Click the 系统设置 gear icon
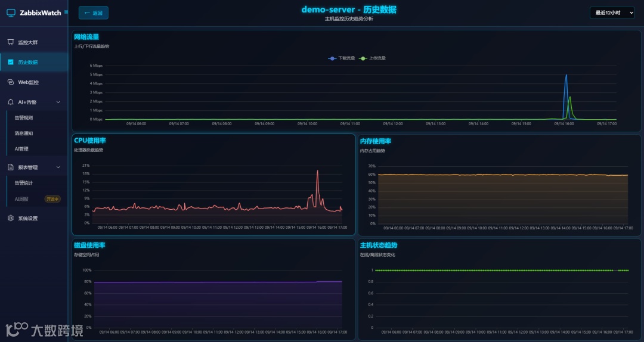The height and width of the screenshot is (342, 644). (x=11, y=218)
